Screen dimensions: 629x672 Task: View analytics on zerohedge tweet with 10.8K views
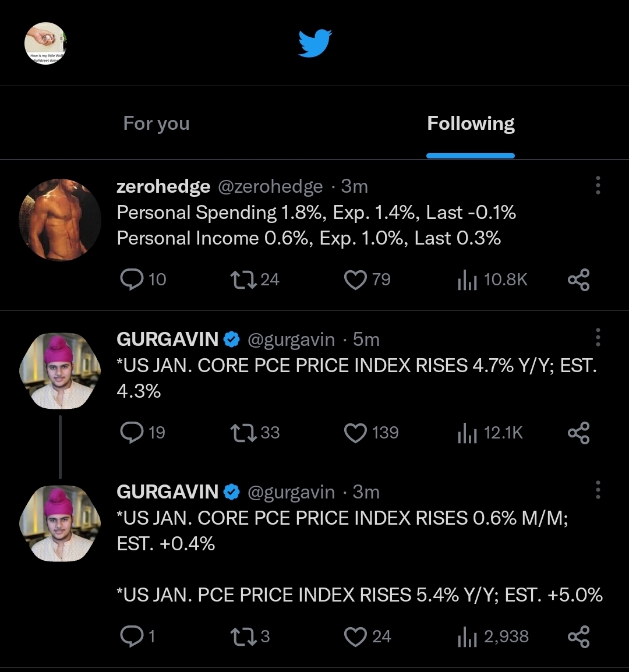(467, 280)
